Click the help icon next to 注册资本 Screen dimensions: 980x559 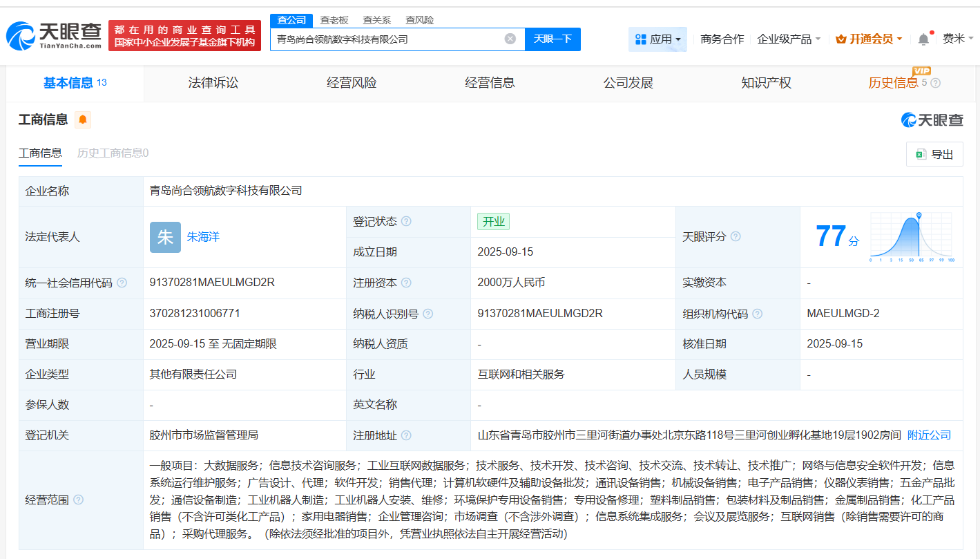pos(408,283)
